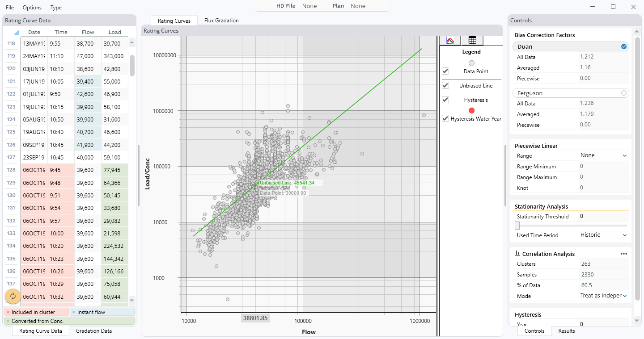Open the Piecewise Linear Range dropdown
This screenshot has height=339, width=644.
(x=624, y=155)
